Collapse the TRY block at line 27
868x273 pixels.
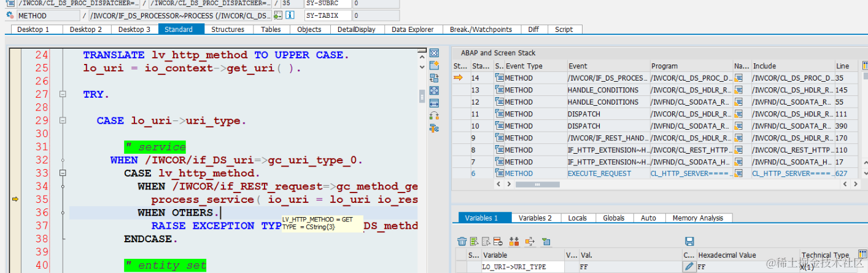point(62,94)
